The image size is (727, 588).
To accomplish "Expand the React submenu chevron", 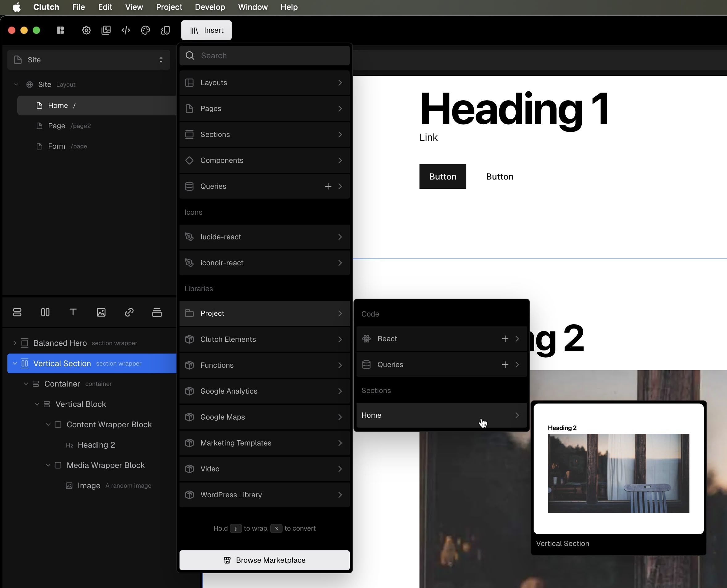I will point(517,339).
